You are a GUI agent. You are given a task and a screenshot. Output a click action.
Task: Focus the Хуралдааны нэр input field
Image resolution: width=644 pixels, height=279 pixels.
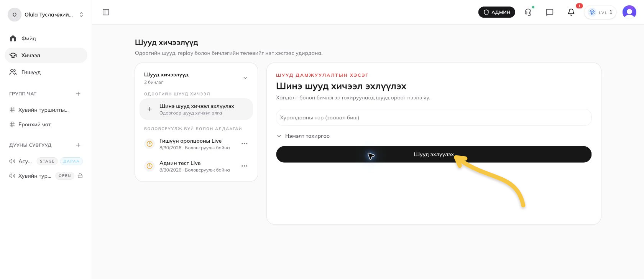point(434,117)
